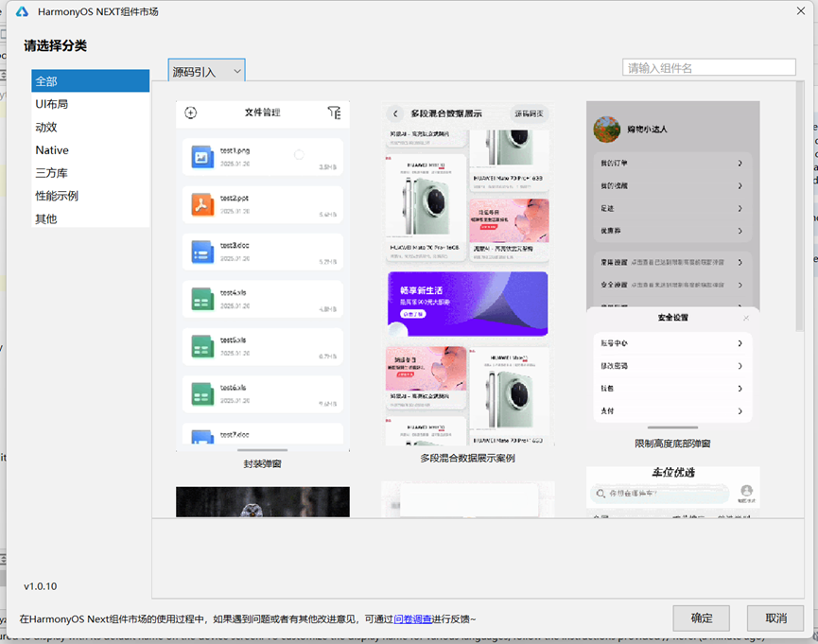The width and height of the screenshot is (818, 644).
Task: Click the 安全设置 sheet title
Action: click(673, 318)
